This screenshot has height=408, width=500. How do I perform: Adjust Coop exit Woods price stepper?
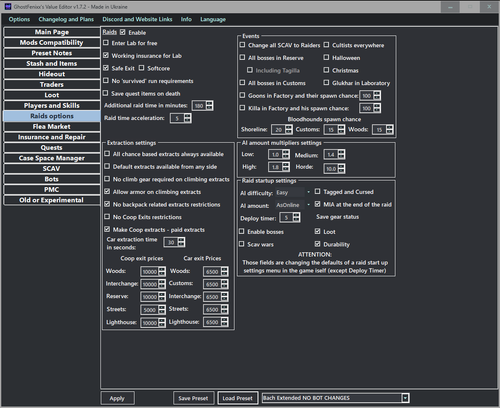(x=162, y=271)
